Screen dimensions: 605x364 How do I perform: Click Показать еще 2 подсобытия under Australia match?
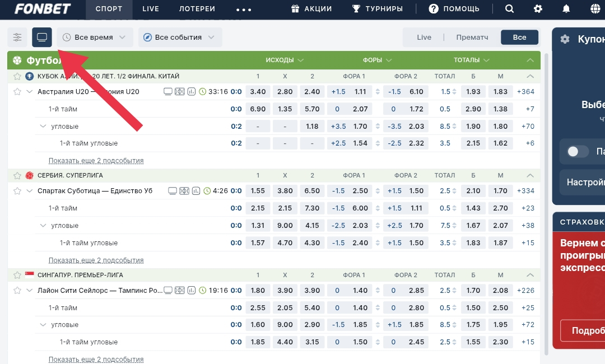point(96,161)
